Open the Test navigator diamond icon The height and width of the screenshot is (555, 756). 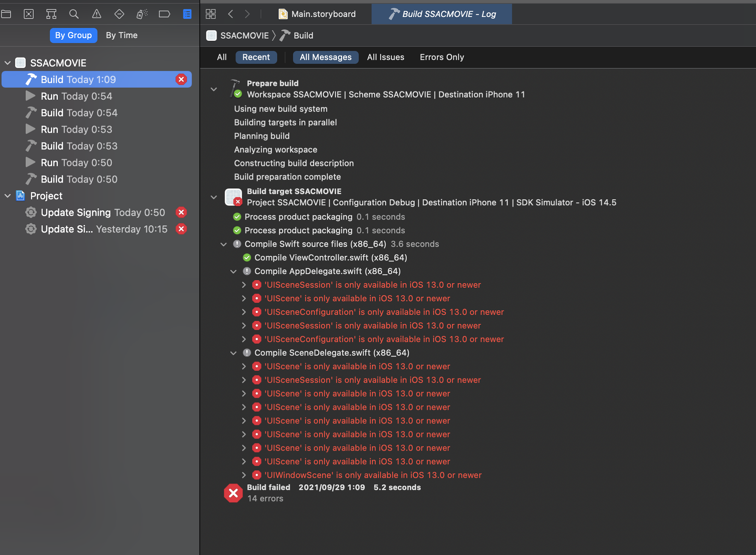tap(119, 14)
